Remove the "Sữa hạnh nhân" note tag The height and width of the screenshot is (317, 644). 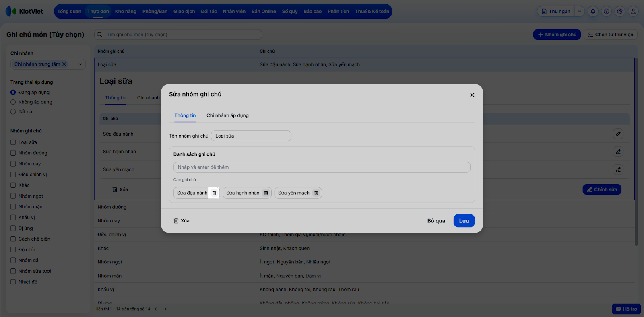tap(266, 193)
